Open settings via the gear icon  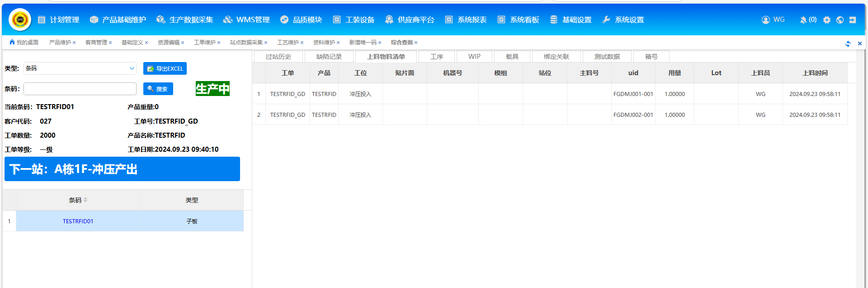[x=827, y=20]
